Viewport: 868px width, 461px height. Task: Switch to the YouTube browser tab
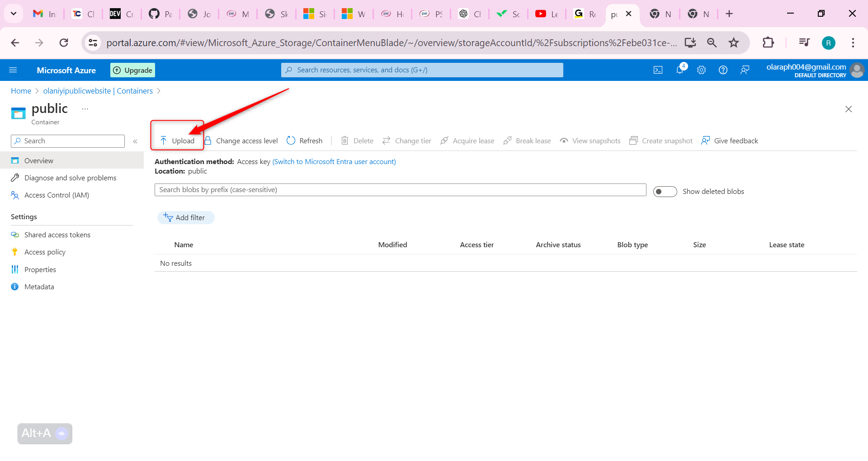tap(547, 14)
